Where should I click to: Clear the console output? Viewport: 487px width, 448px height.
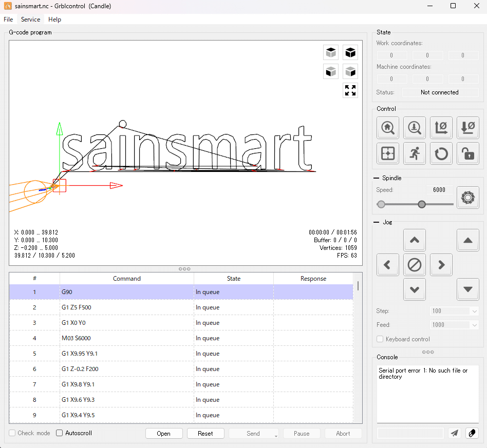472,433
